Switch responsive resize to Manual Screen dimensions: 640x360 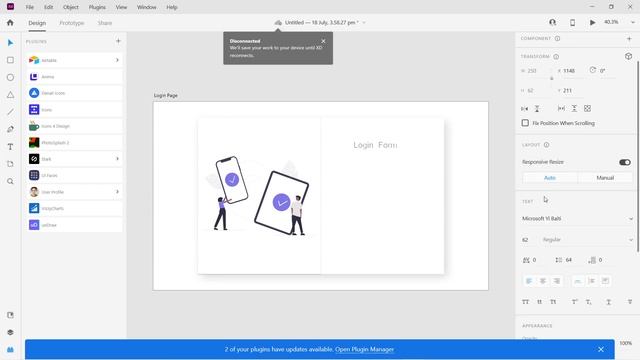605,178
